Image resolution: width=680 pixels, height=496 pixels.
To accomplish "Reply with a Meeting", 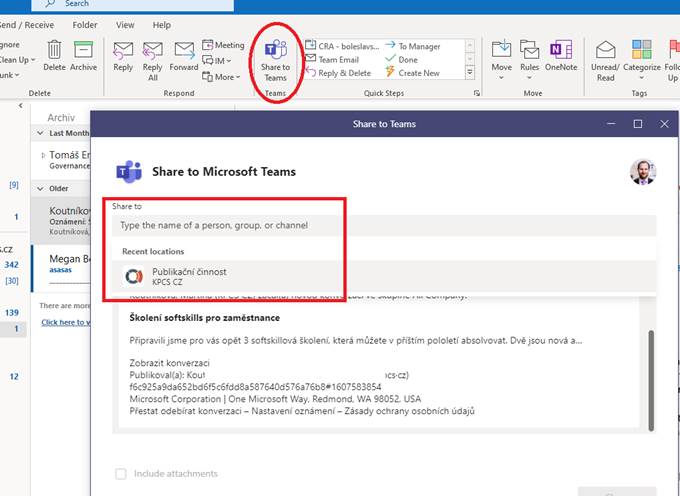I will pyautogui.click(x=223, y=45).
